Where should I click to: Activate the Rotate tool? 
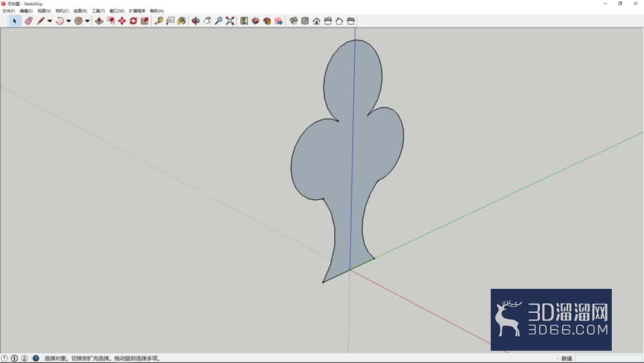pos(133,21)
